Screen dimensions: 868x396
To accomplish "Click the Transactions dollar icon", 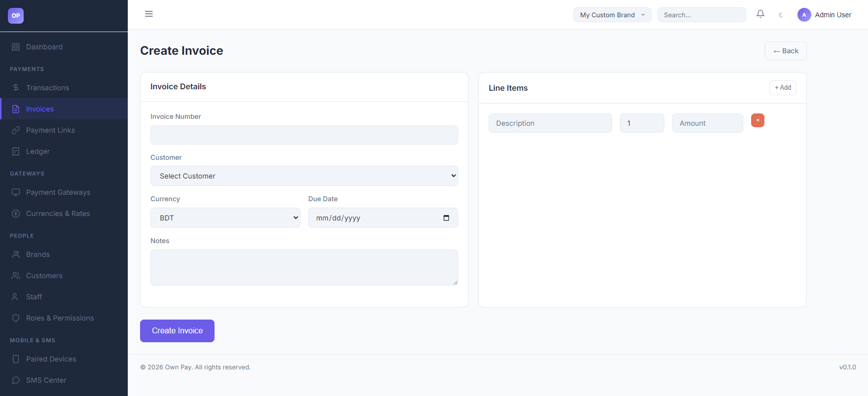I will 16,88.
